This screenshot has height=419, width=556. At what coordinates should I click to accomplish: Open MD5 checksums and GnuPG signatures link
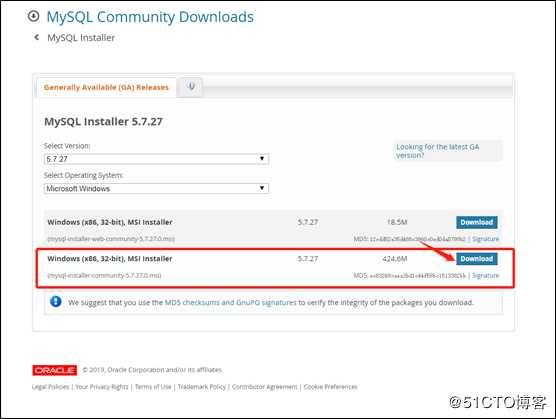point(230,302)
